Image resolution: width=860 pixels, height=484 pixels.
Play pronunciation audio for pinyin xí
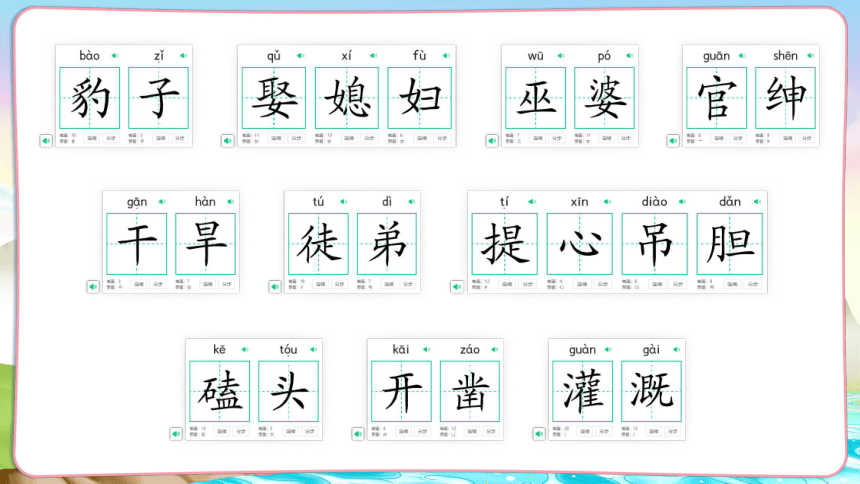point(374,55)
